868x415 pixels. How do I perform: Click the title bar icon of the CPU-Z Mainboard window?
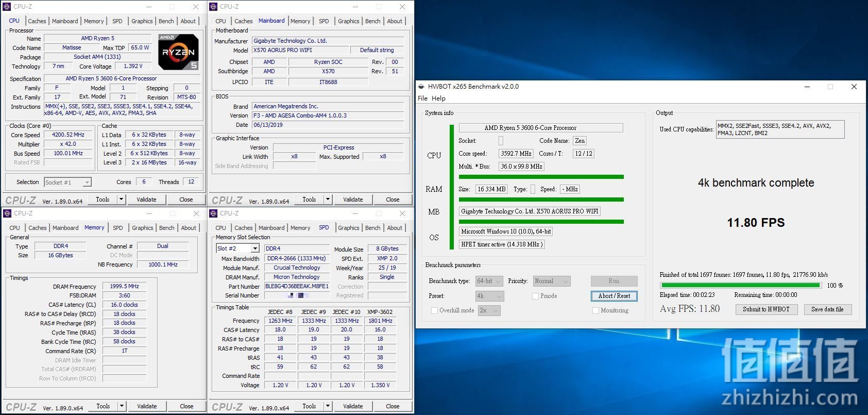click(213, 7)
